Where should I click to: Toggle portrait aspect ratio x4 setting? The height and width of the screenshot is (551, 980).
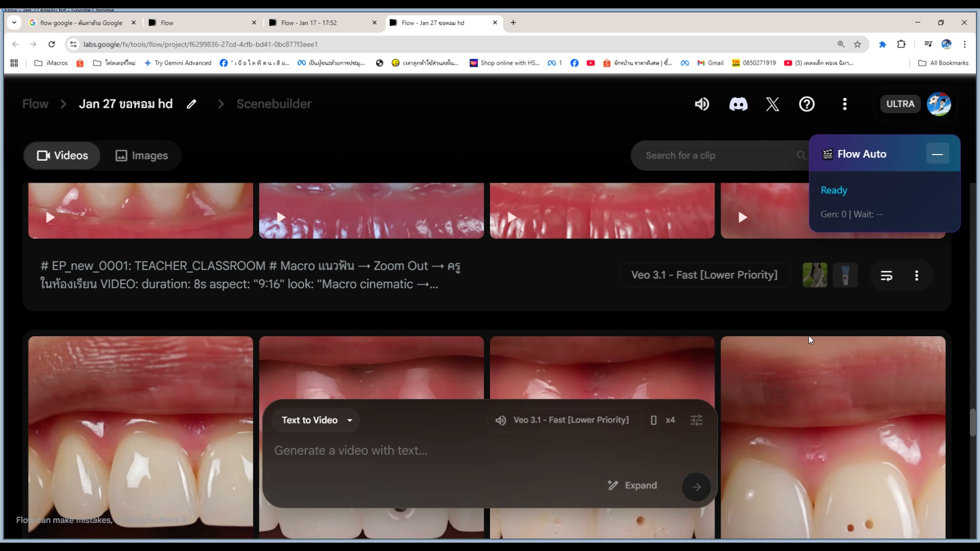[x=663, y=420]
